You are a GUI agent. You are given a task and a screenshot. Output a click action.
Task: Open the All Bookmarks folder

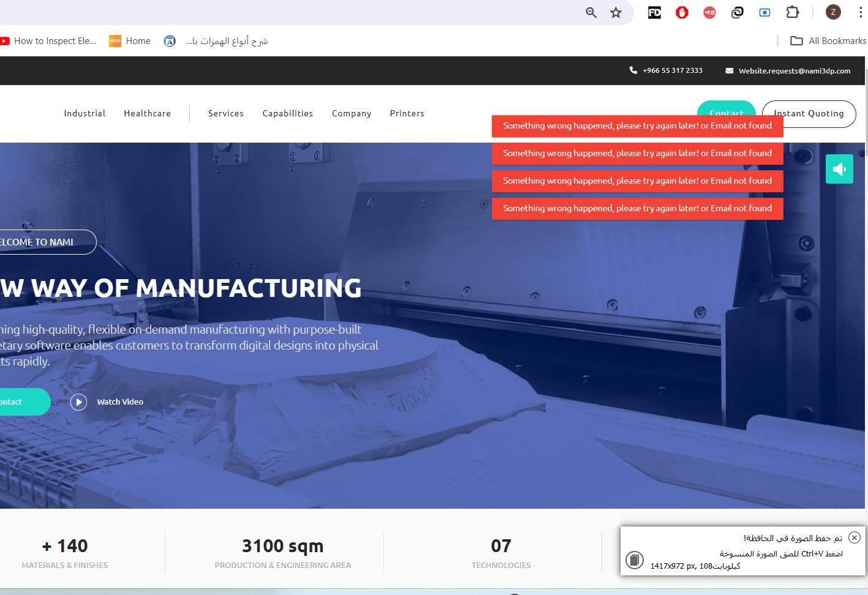click(x=828, y=41)
